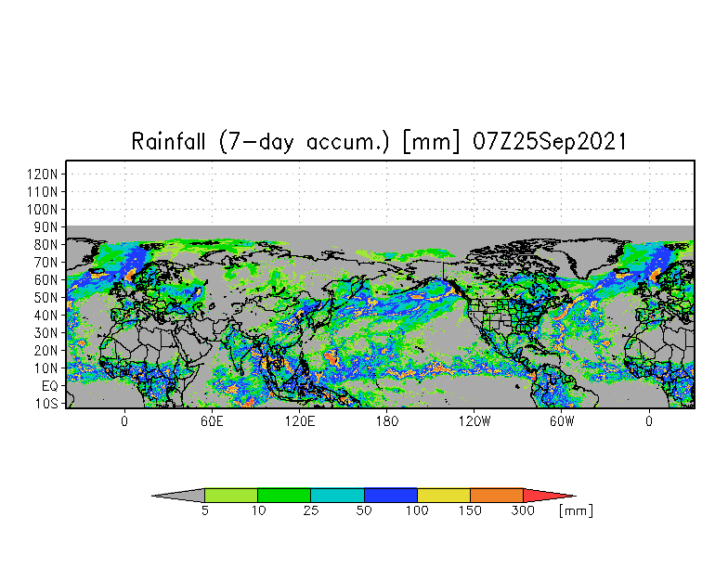Select the yellow 100-150 mm swatch

444,496
